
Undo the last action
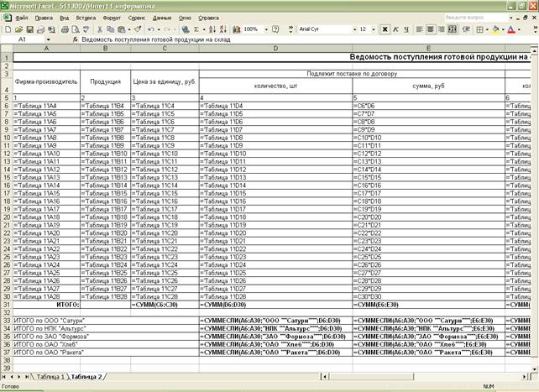point(150,29)
